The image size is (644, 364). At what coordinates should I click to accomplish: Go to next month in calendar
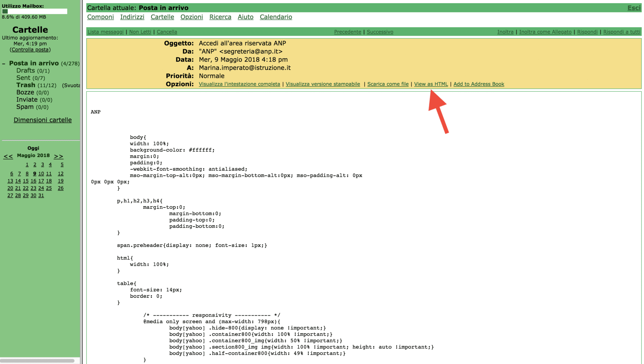click(58, 156)
